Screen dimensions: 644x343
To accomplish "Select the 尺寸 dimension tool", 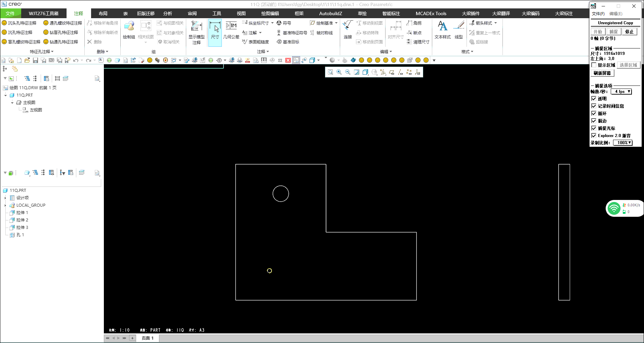I will pos(215,33).
